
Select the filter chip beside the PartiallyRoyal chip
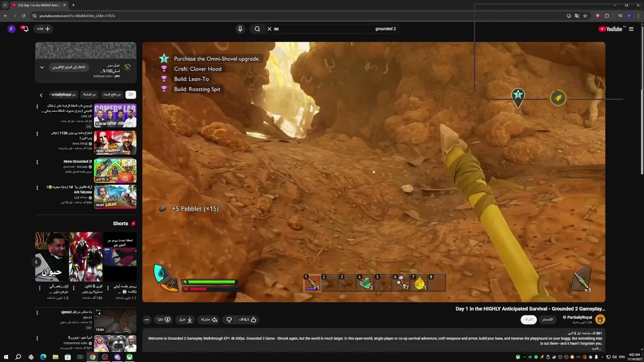[89, 95]
